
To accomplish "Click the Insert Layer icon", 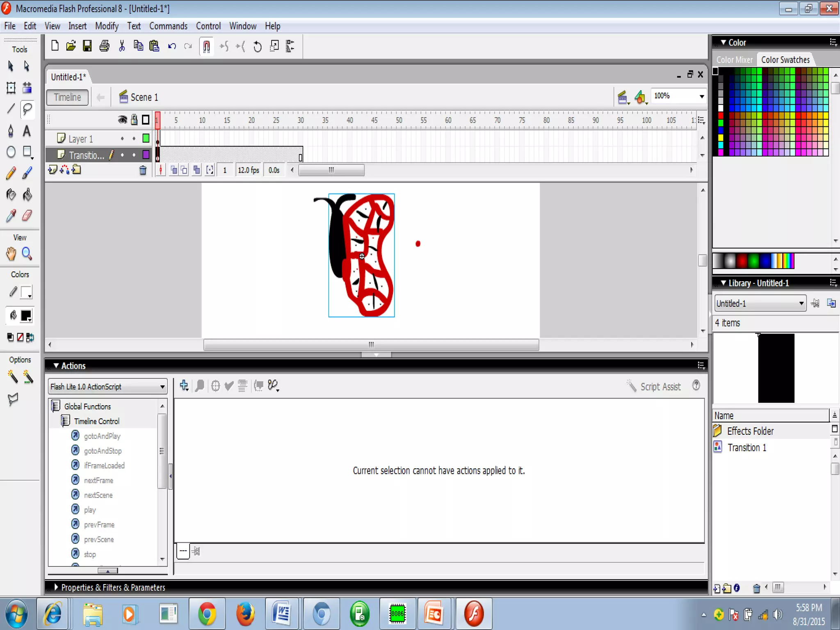I will (52, 170).
